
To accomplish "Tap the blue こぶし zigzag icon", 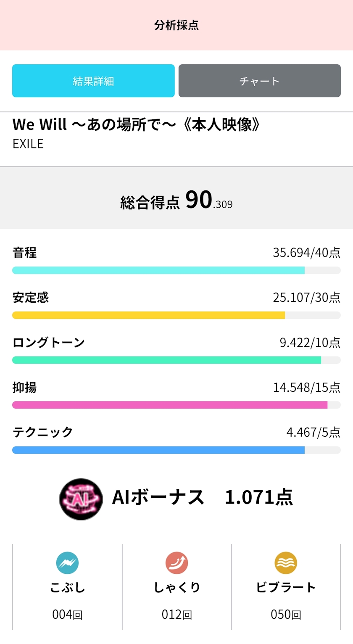I will 67,563.
